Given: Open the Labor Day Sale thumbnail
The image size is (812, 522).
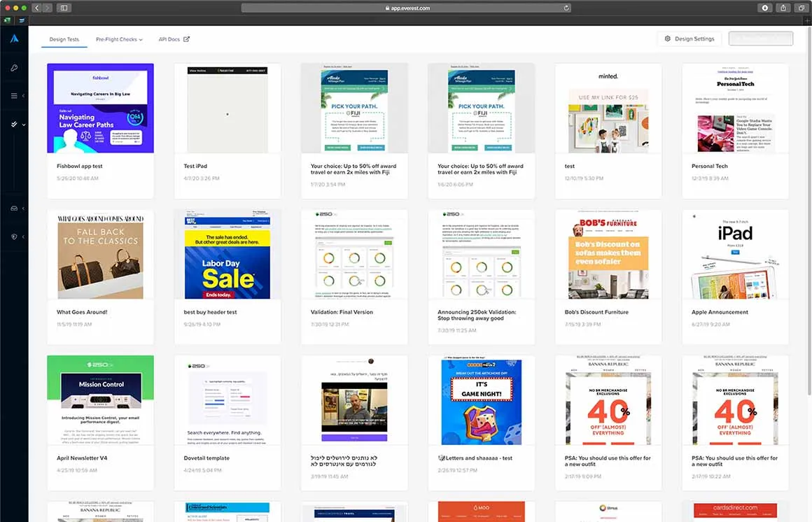Looking at the screenshot, I should 227,254.
